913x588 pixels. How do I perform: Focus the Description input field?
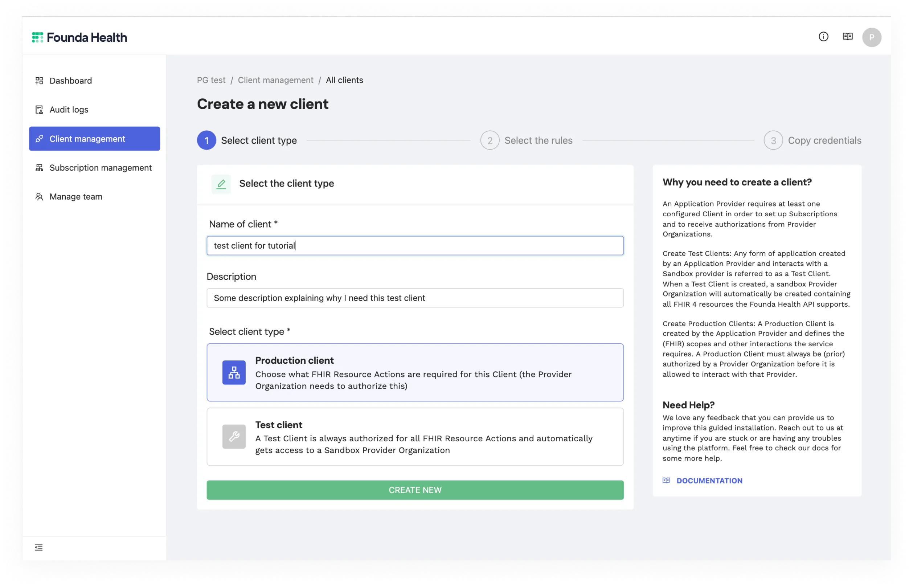click(x=415, y=298)
